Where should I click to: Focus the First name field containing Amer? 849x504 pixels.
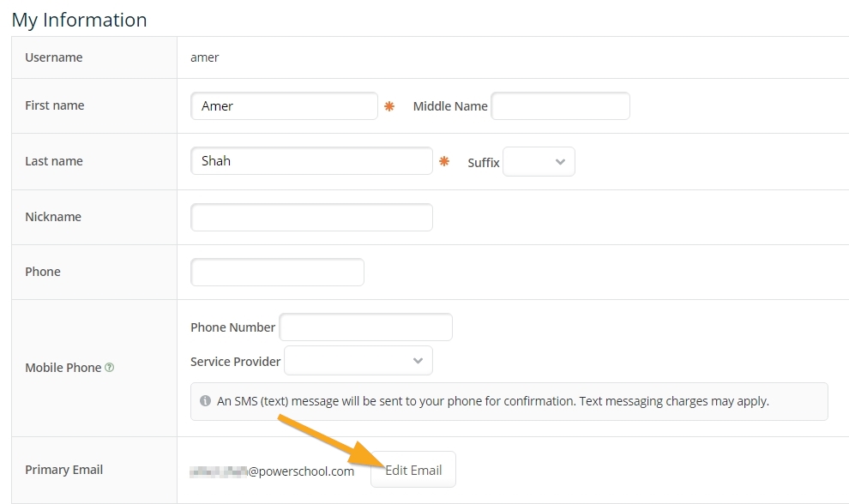283,106
